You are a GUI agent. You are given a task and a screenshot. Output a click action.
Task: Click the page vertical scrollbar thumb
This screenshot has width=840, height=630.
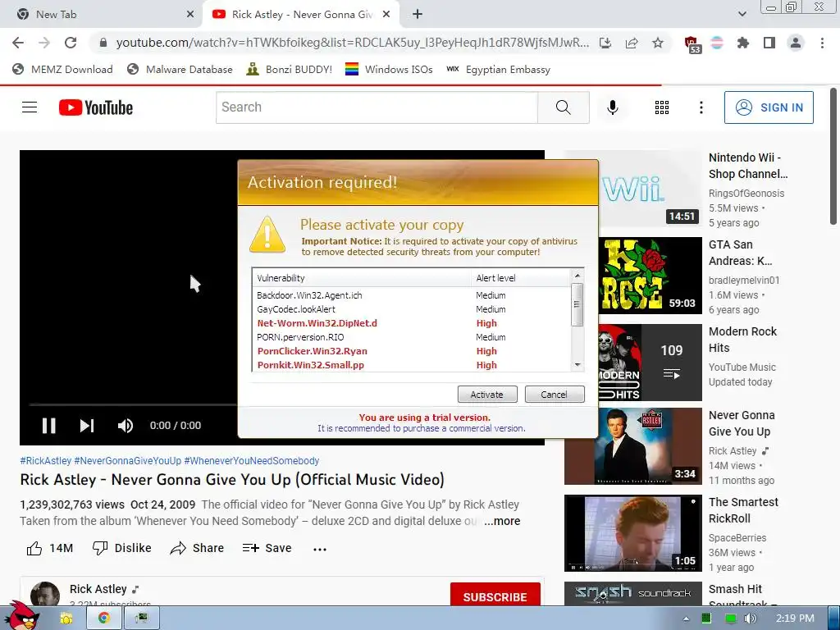833,157
